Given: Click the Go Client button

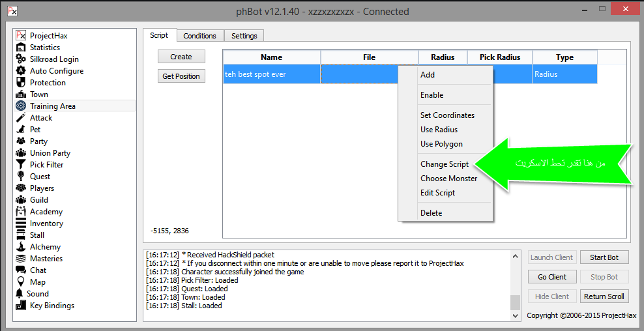Looking at the screenshot, I should click(552, 277).
